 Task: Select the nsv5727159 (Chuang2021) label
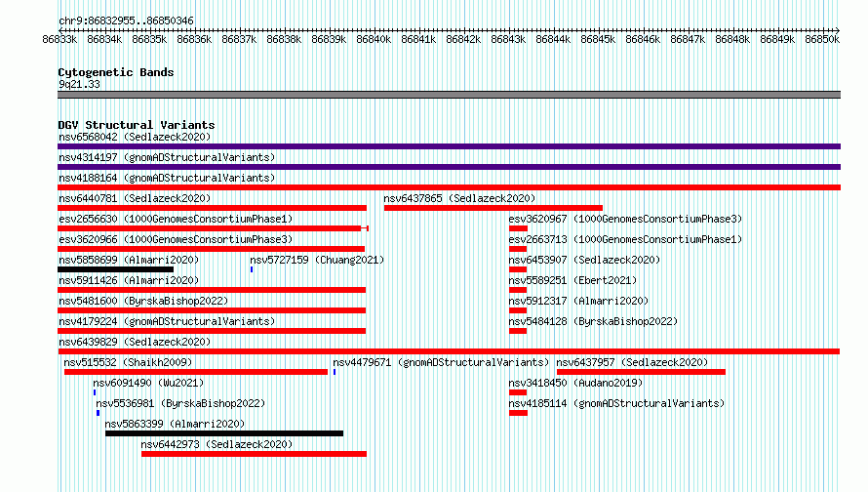pos(317,260)
